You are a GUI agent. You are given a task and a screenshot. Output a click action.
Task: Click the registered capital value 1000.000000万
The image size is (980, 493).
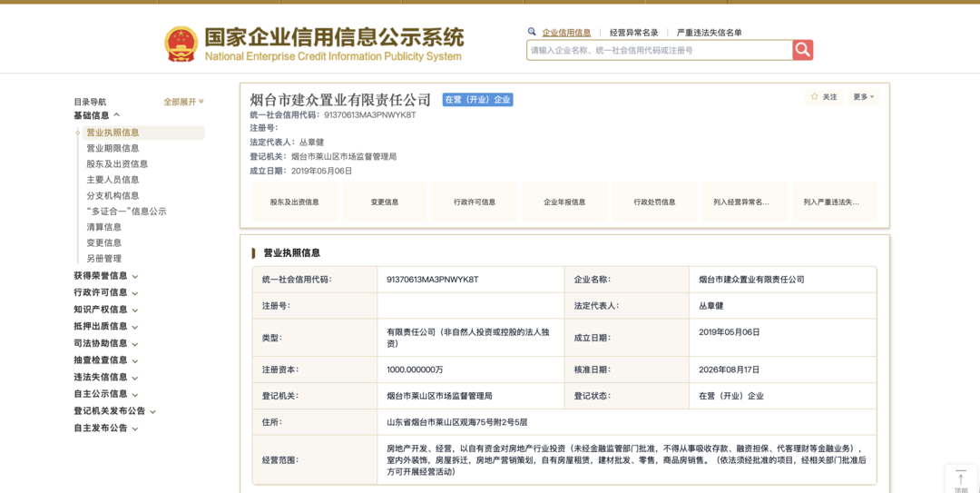[x=415, y=370]
